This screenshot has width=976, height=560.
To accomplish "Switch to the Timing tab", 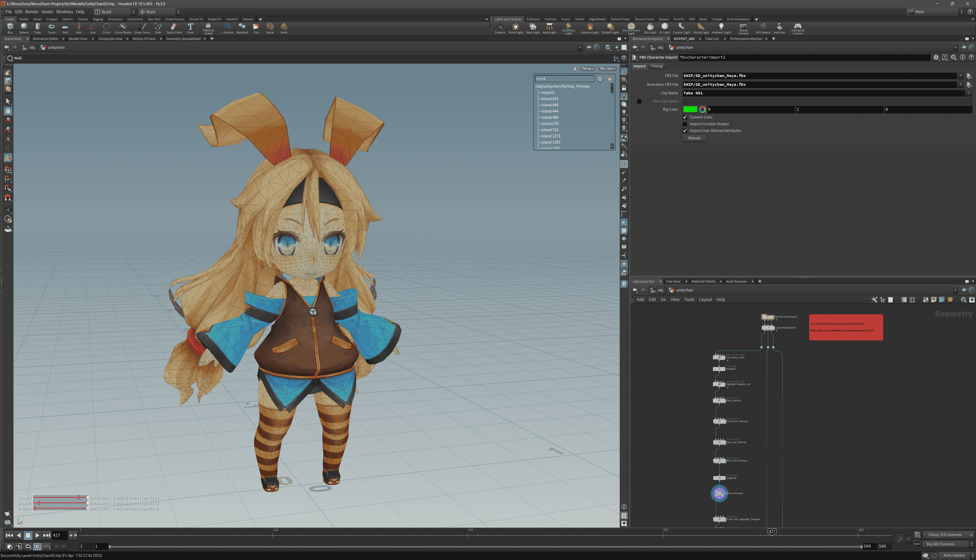I will pyautogui.click(x=657, y=66).
